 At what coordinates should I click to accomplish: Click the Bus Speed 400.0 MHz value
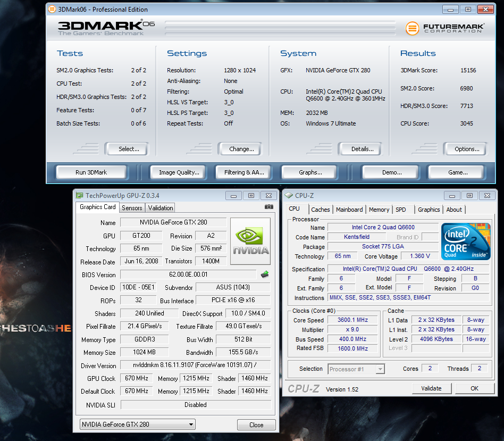click(352, 339)
